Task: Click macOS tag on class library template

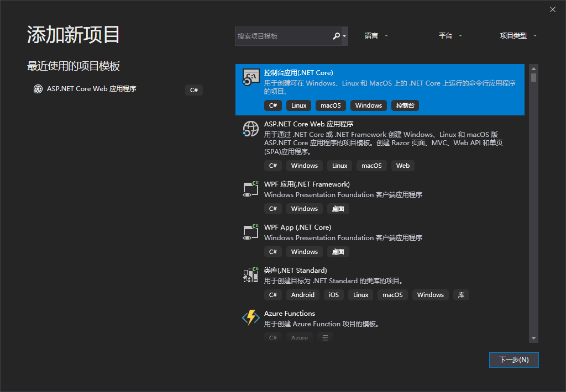Action: tap(393, 295)
